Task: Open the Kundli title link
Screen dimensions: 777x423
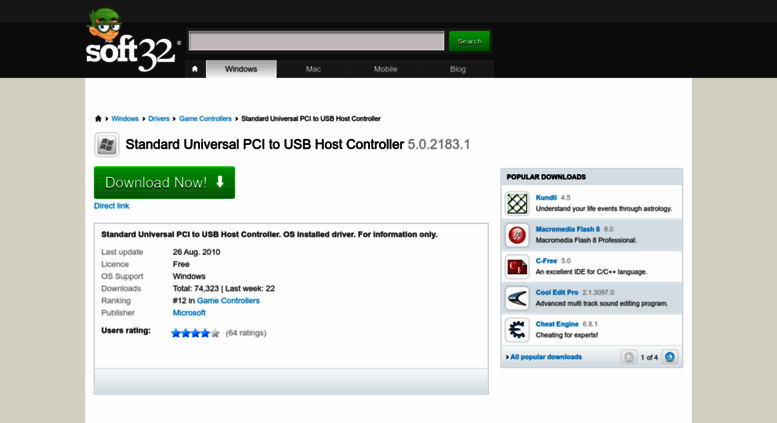Action: pyautogui.click(x=546, y=197)
